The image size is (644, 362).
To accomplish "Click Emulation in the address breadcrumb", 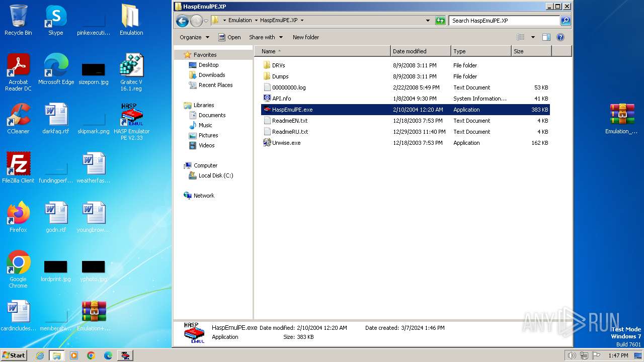I will click(240, 21).
